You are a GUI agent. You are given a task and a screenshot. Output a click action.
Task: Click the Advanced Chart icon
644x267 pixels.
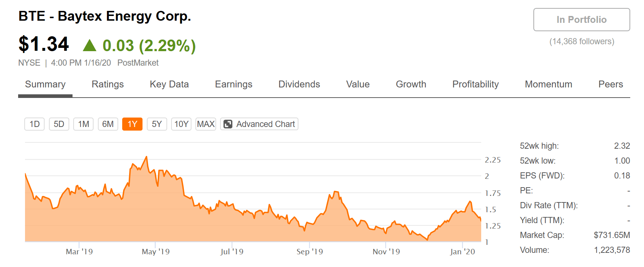[x=228, y=124]
